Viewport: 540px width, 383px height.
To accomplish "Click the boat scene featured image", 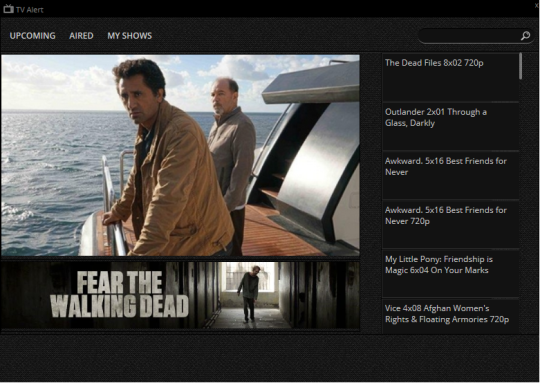I will (180, 155).
